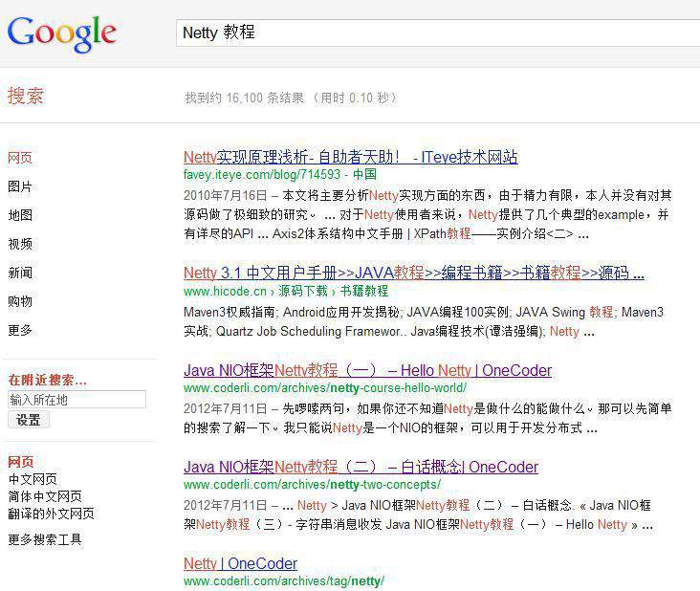Open result Netty实现原理浅析 ITeye技术网站
This screenshot has height=591, width=700.
click(350, 157)
